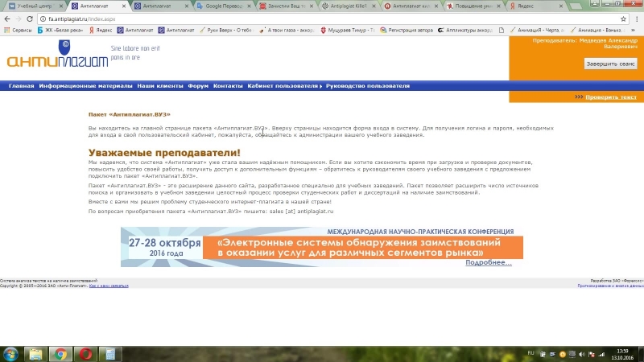
Task: Click the Проверить текст link
Action: click(611, 97)
